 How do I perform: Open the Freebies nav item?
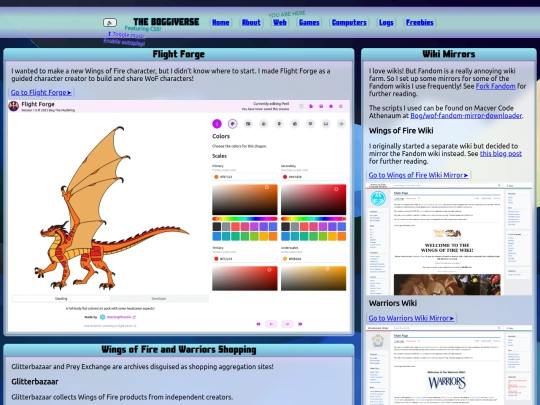tap(419, 23)
